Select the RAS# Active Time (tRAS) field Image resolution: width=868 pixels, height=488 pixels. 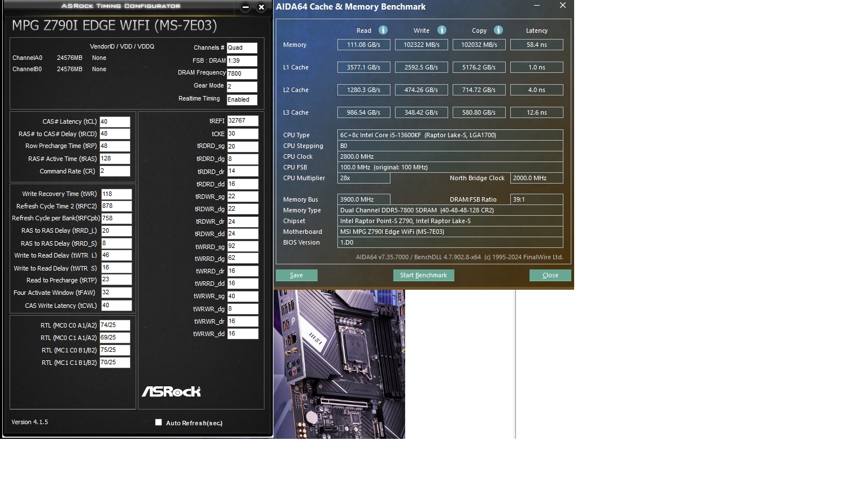[x=115, y=159]
